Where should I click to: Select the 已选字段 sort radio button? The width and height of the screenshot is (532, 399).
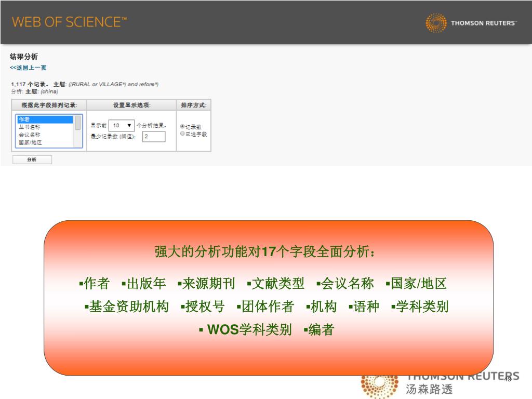(x=182, y=134)
